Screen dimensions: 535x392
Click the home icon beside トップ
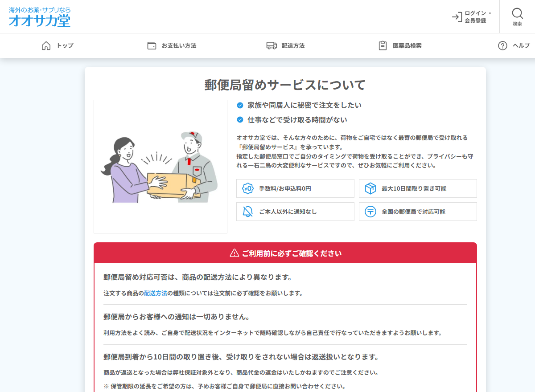(46, 45)
